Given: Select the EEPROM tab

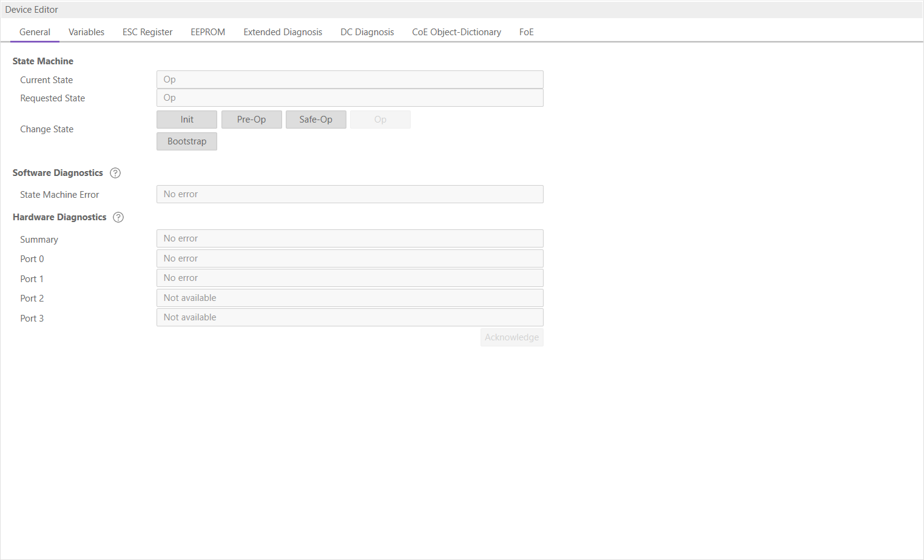Looking at the screenshot, I should tap(207, 32).
